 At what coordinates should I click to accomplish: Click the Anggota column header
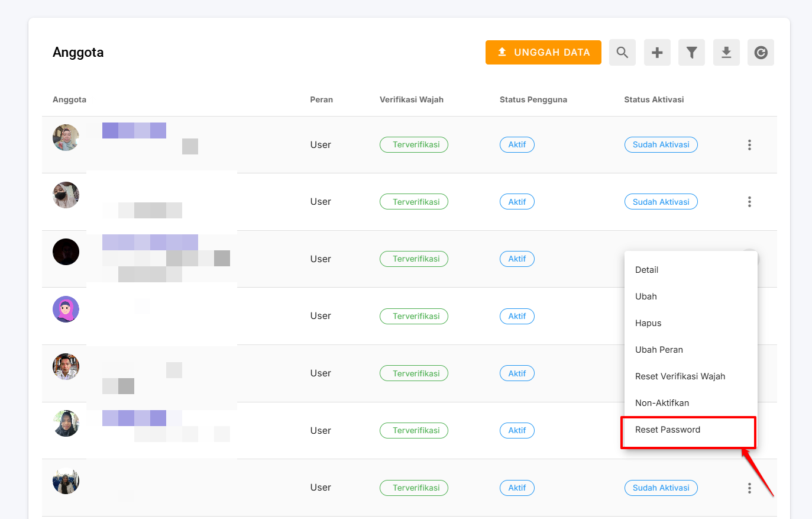click(x=69, y=99)
